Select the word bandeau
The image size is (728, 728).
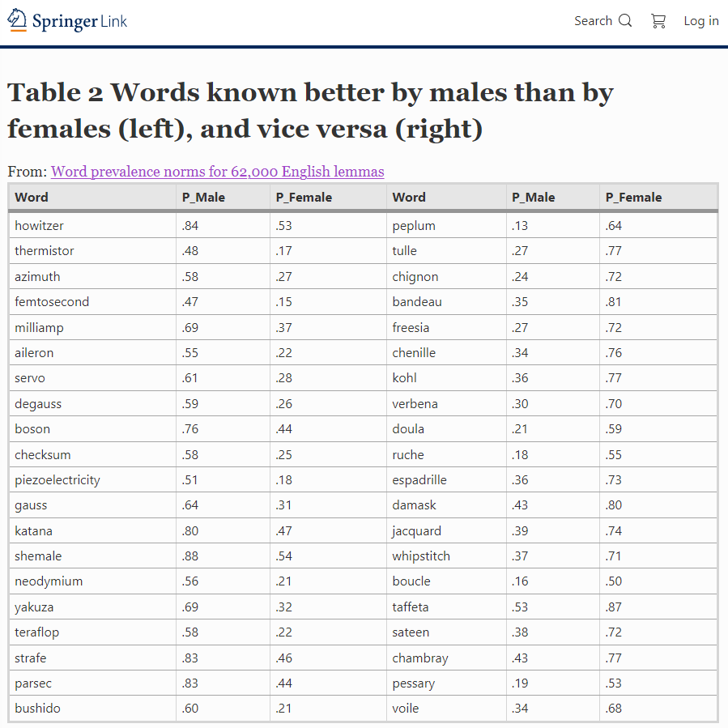coord(417,302)
